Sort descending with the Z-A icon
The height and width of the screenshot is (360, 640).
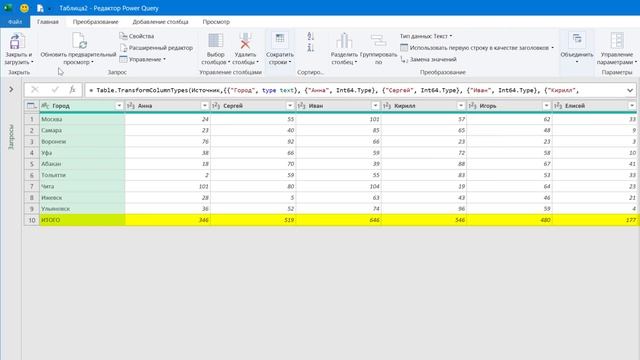coord(310,48)
